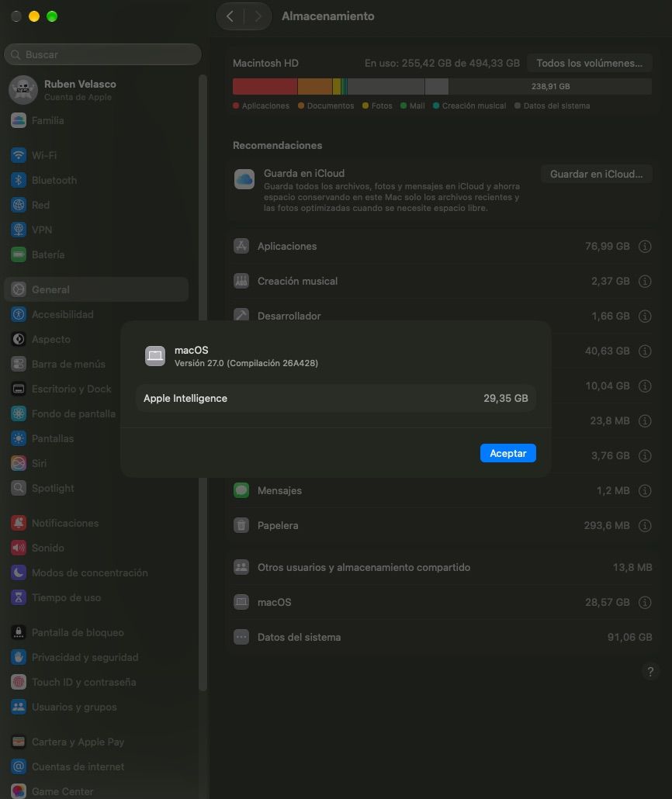Open the VPN sidebar icon
The width and height of the screenshot is (672, 799).
point(19,230)
